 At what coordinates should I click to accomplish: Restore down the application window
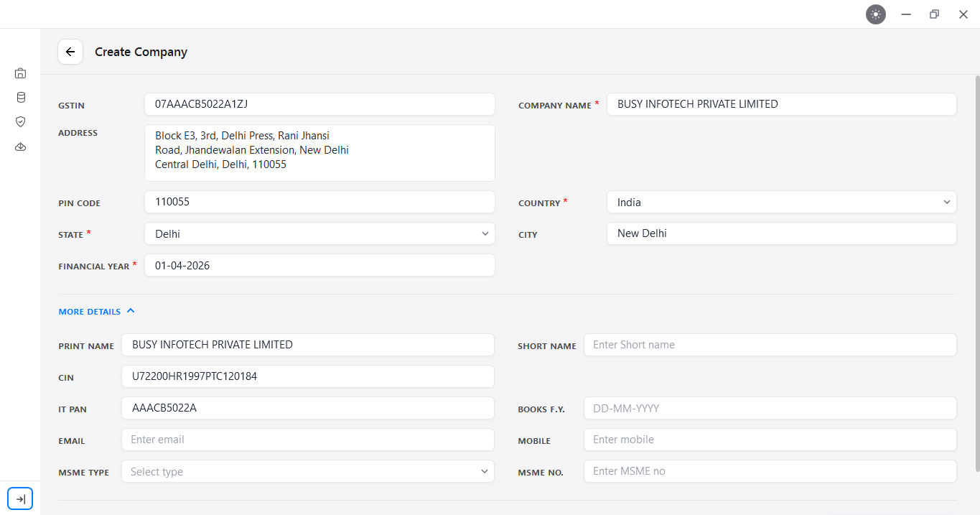coord(934,14)
